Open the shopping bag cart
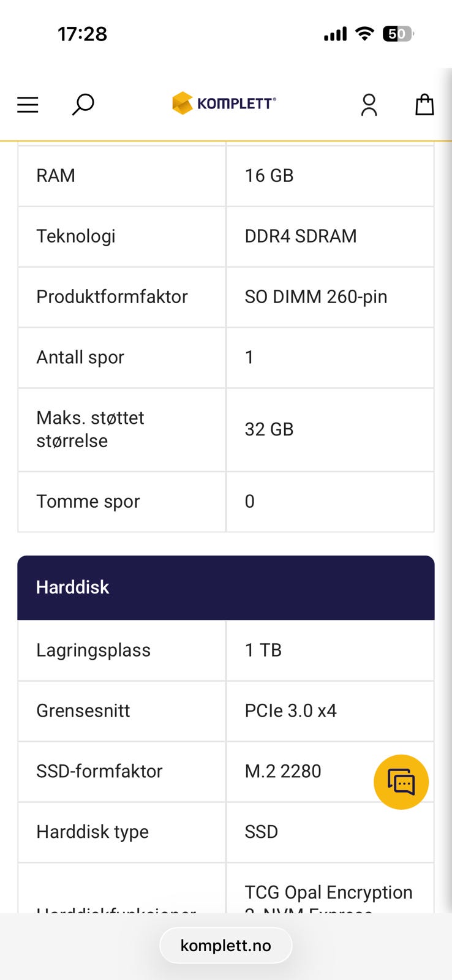 (x=424, y=105)
